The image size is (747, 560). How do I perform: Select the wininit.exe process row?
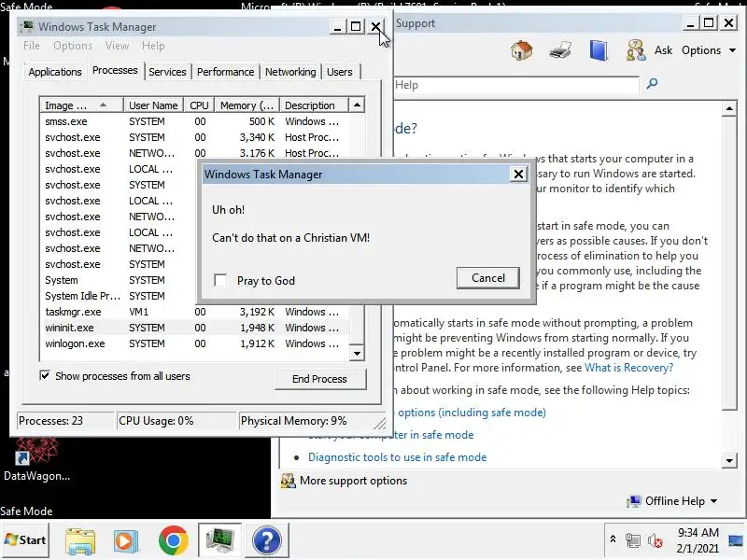point(195,328)
